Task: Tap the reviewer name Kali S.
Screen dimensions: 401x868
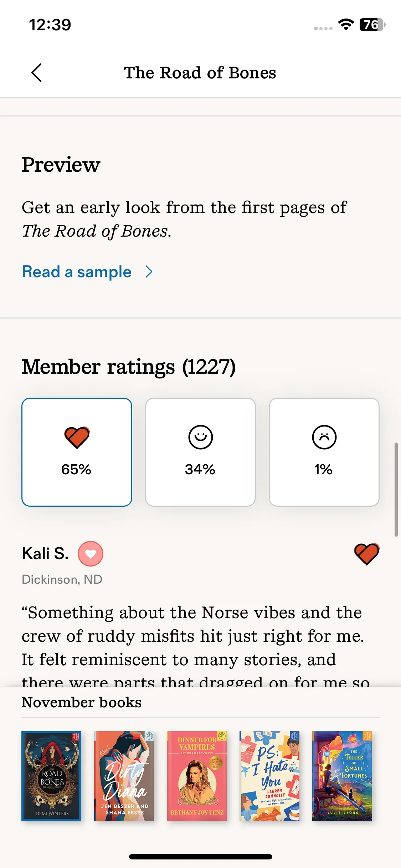Action: [x=45, y=554]
